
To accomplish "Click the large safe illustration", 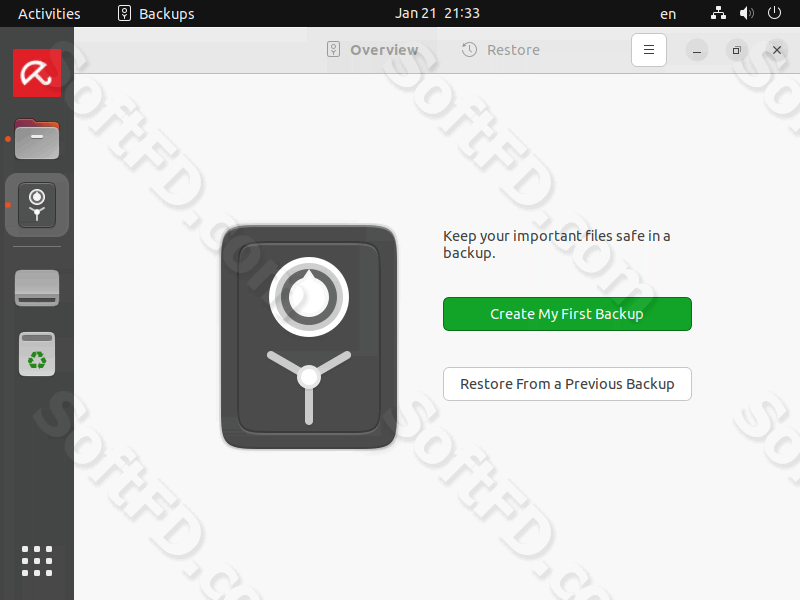I will 309,337.
